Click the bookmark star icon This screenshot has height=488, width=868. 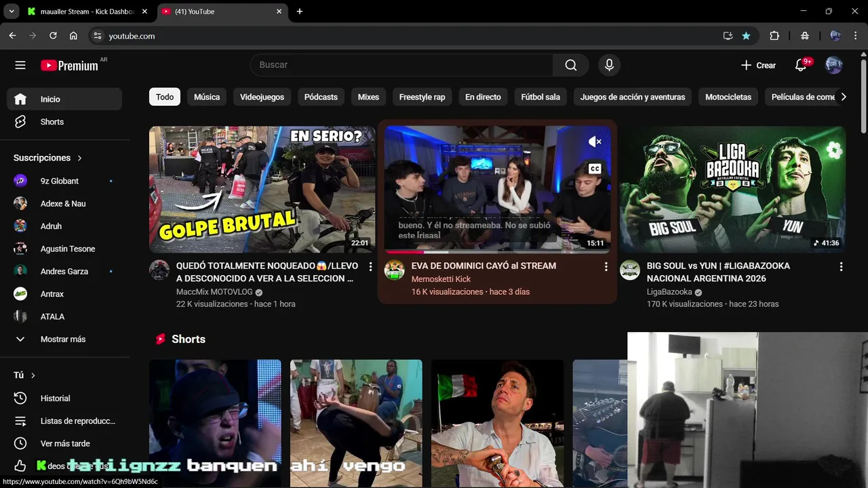(x=746, y=36)
